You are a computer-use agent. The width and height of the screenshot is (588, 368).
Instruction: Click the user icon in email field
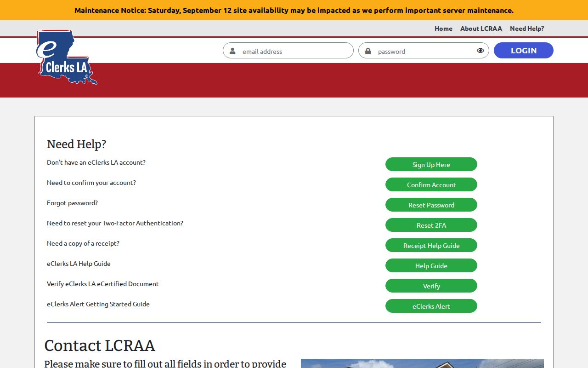(232, 51)
